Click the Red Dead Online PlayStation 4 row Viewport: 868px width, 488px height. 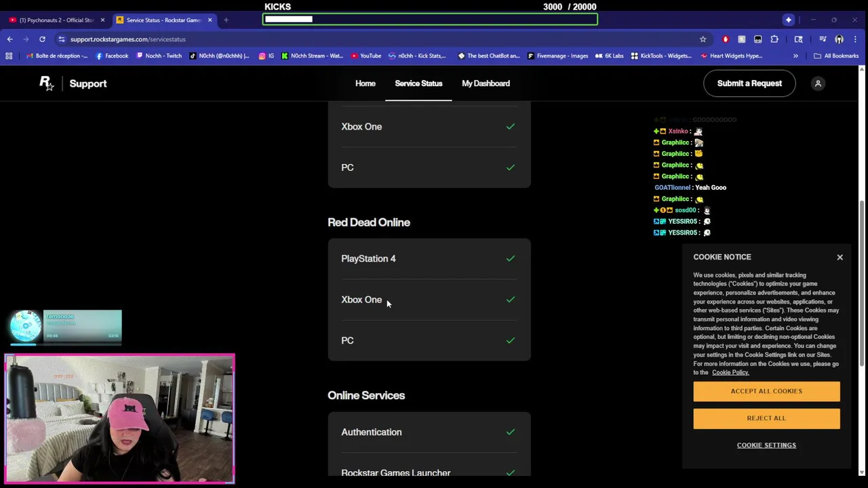429,259
